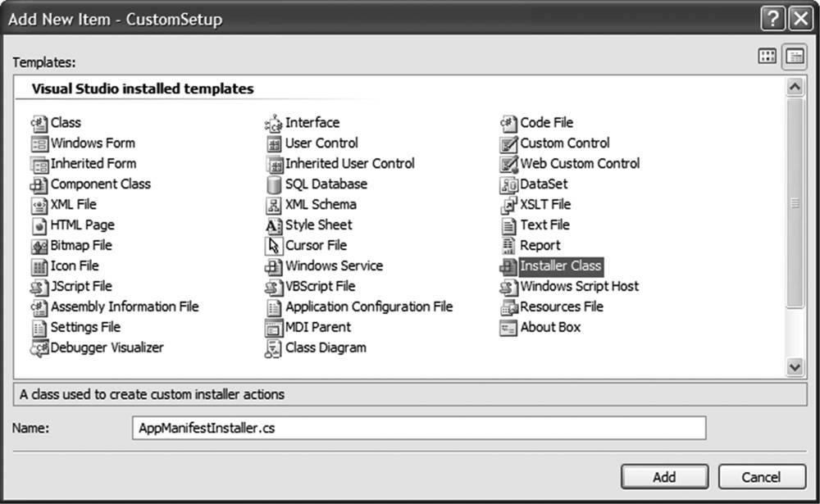Click the Debugger Visualizer template icon
Image resolution: width=820 pixels, height=504 pixels.
(x=39, y=348)
